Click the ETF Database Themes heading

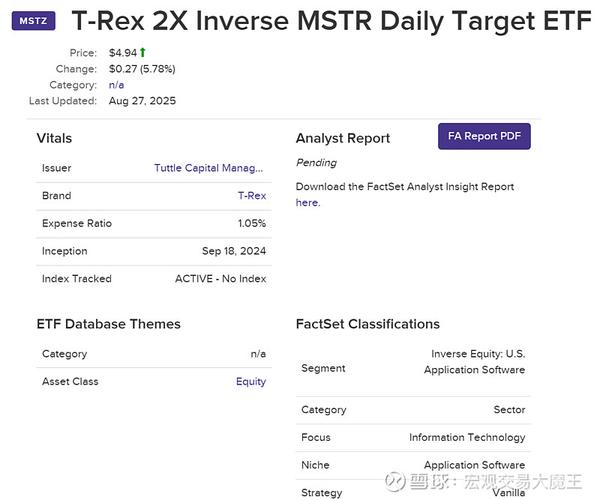coord(108,324)
